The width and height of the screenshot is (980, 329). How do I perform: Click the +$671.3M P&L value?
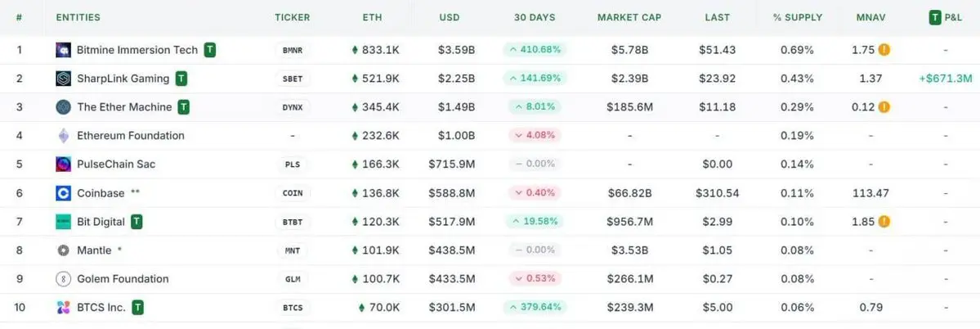click(x=946, y=79)
